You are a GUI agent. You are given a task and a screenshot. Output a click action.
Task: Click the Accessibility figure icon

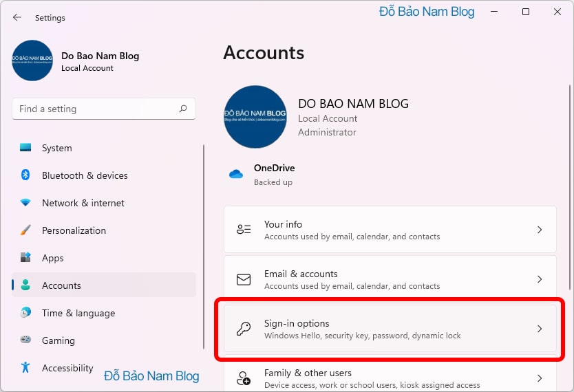point(25,367)
